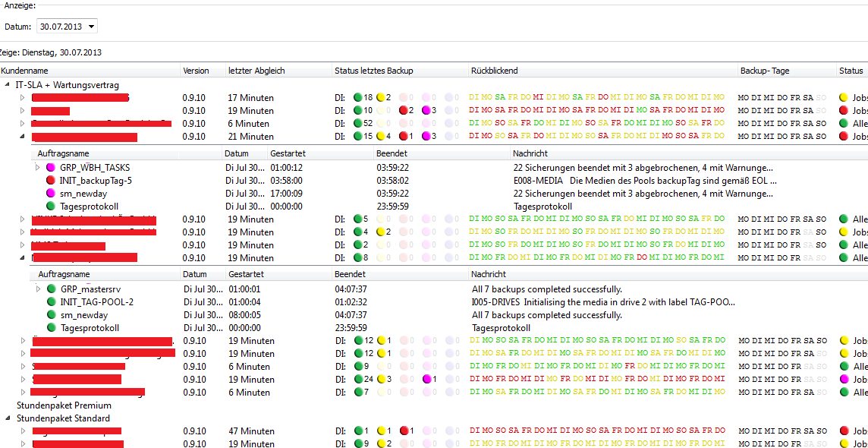Image resolution: width=868 pixels, height=448 pixels.
Task: Expand the GRP_WBH_TASKS job entry
Action: tap(39, 167)
